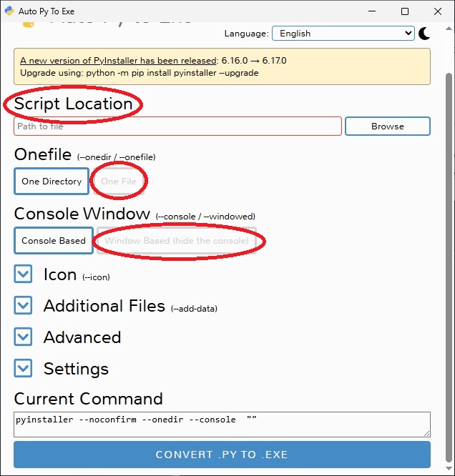
Task: Select the One File option
Action: point(119,182)
